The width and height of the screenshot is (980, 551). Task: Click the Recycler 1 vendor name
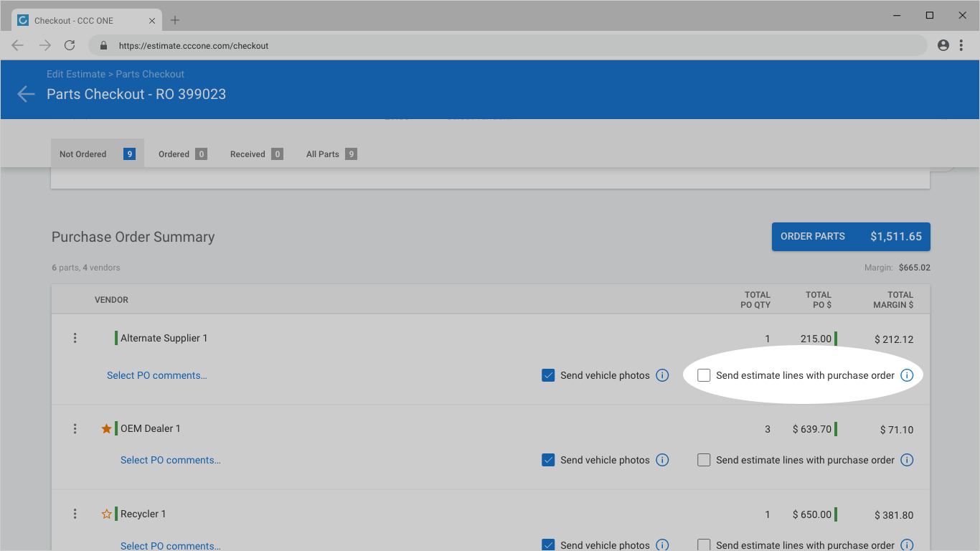tap(143, 514)
